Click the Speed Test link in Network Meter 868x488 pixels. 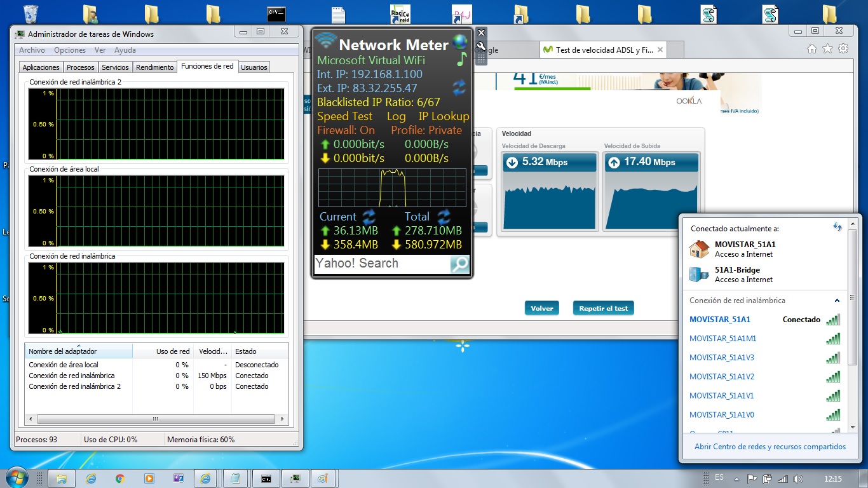[x=345, y=116]
